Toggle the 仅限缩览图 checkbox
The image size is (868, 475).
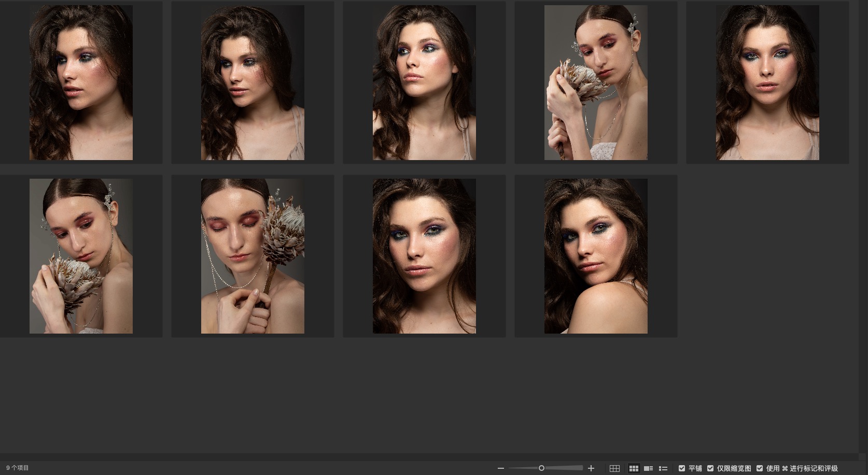(x=710, y=468)
